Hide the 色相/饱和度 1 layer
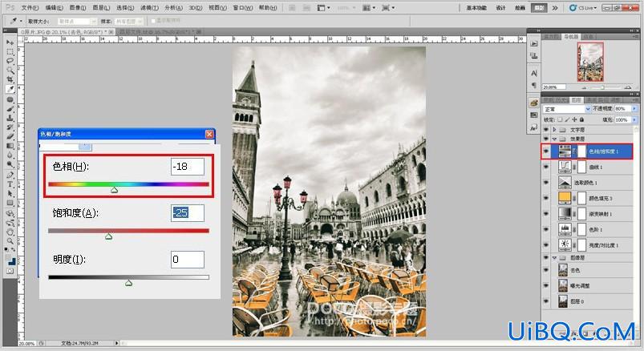This screenshot has width=644, height=351. pos(546,151)
